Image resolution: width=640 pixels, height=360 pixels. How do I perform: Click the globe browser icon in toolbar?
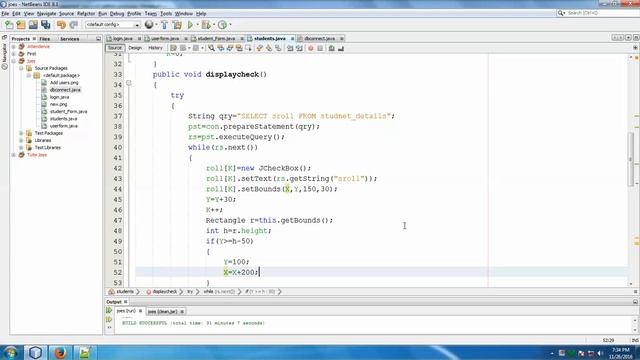149,25
